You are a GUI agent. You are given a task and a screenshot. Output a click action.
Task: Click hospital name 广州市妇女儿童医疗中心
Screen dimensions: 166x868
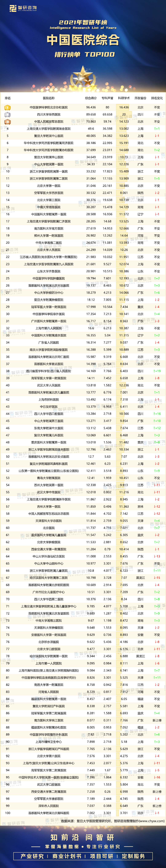pyautogui.click(x=49, y=592)
